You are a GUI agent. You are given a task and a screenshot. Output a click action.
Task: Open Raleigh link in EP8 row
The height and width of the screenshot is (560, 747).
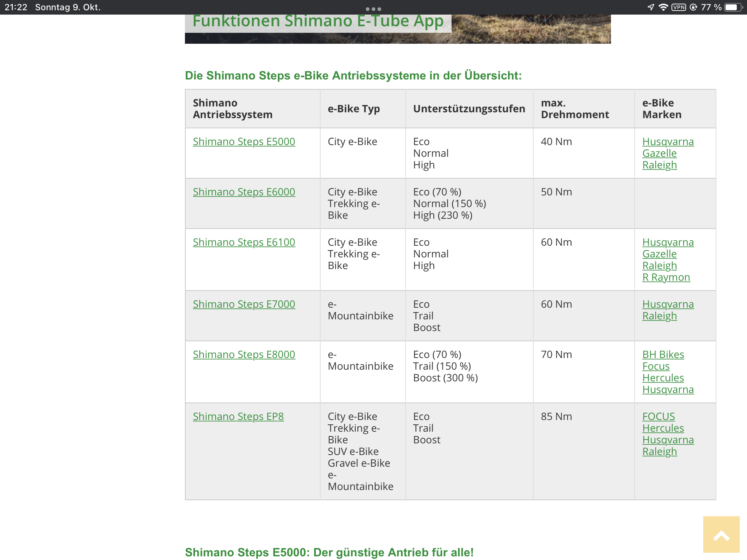(x=659, y=451)
